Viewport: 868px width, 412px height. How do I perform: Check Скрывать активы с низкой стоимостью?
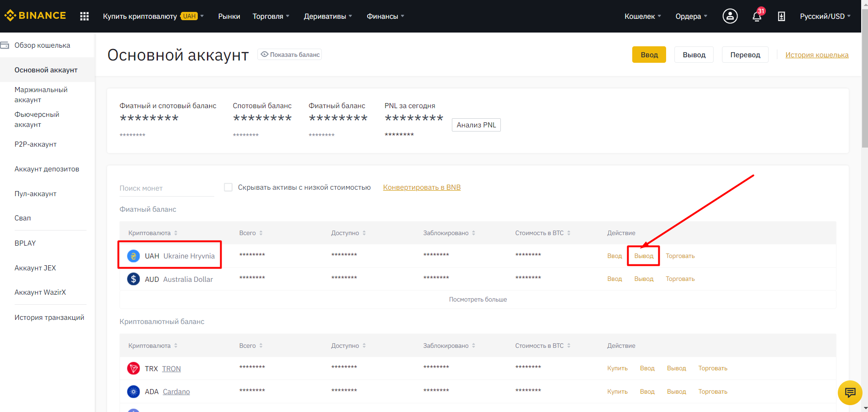(x=228, y=187)
